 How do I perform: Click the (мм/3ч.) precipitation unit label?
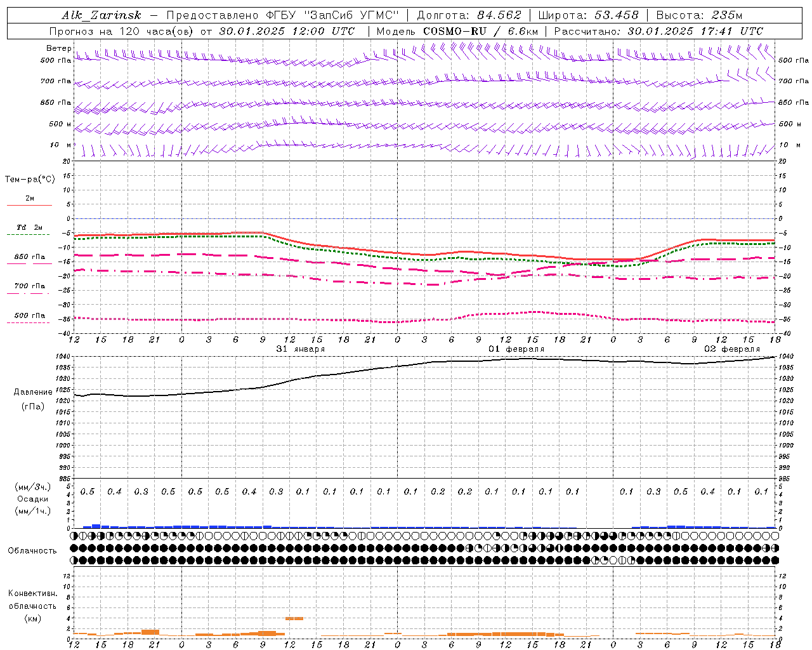pyautogui.click(x=32, y=487)
